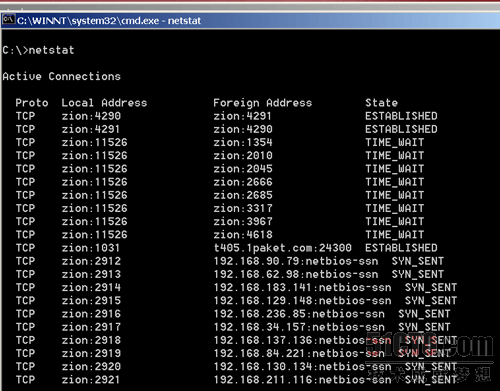Image resolution: width=500 pixels, height=391 pixels.
Task: Select foreign address '192.168.183.141:netbios-ssn'
Action: point(302,287)
